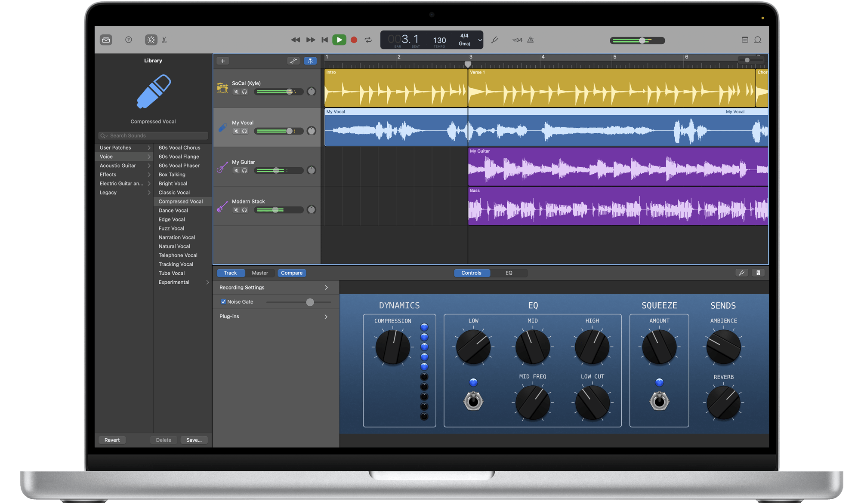The height and width of the screenshot is (504, 864).
Task: Switch to the Master tab
Action: tap(260, 273)
